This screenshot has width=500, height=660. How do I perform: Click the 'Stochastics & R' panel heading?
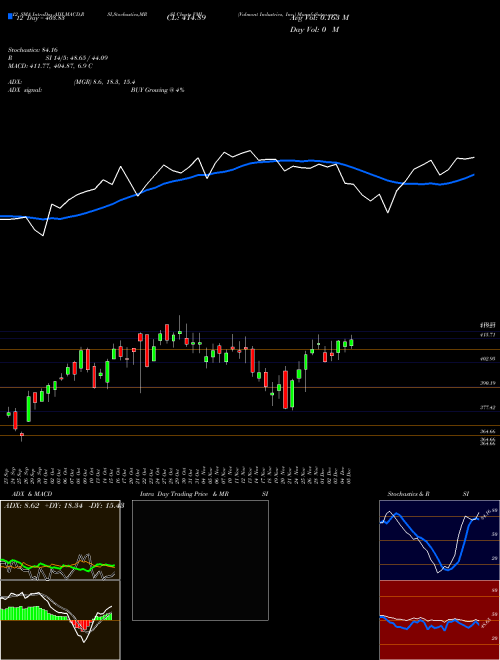pos(408,494)
